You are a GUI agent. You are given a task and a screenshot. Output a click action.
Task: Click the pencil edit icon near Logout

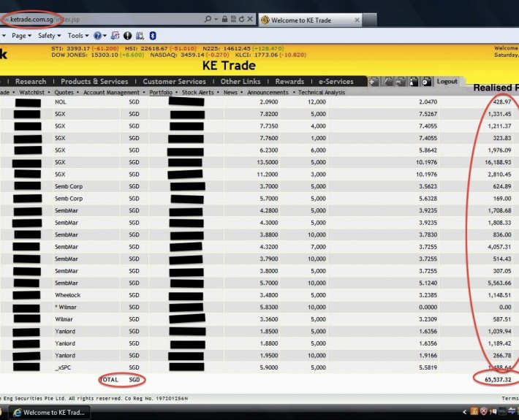(x=387, y=82)
